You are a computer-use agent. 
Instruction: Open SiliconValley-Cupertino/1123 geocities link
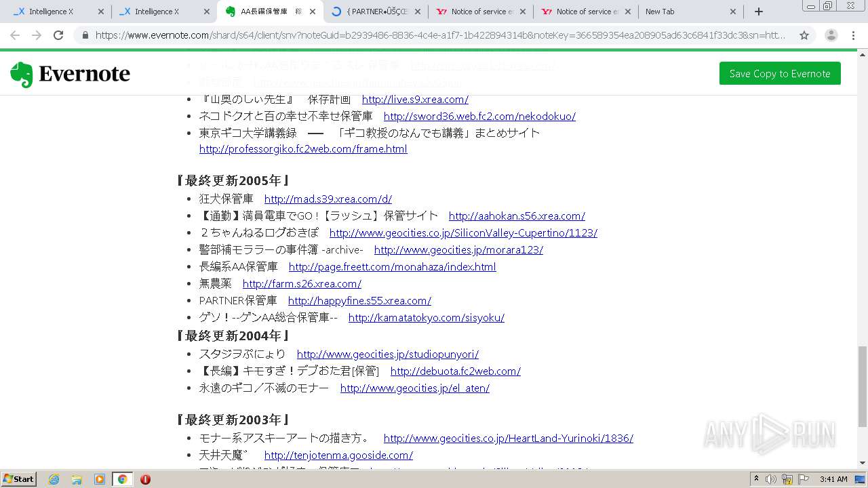463,233
